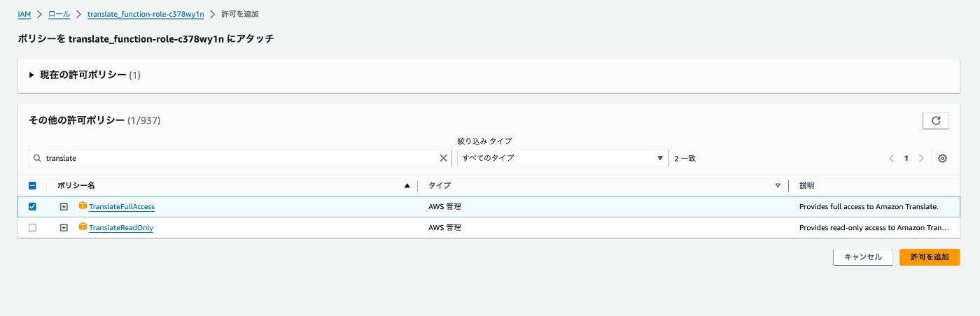
Task: Click the キャンセル button
Action: click(x=863, y=257)
